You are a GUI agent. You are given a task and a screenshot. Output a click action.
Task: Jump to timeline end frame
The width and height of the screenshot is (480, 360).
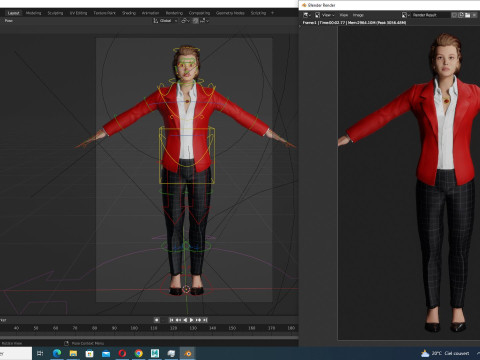point(205,320)
